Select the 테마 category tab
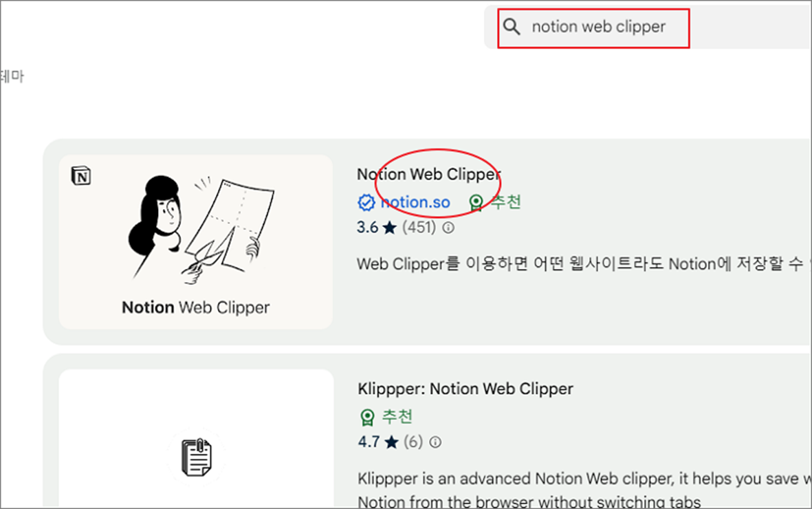Viewport: 812px width, 509px height. pos(12,77)
